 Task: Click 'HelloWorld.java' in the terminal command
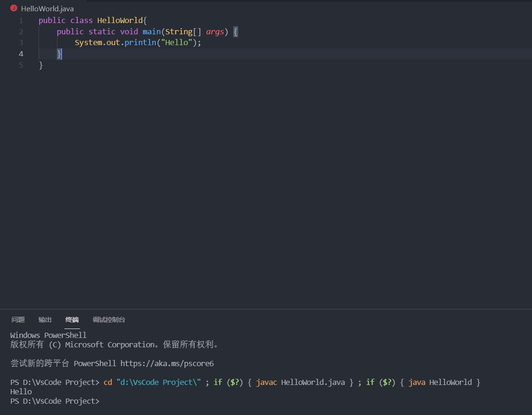[x=313, y=382]
